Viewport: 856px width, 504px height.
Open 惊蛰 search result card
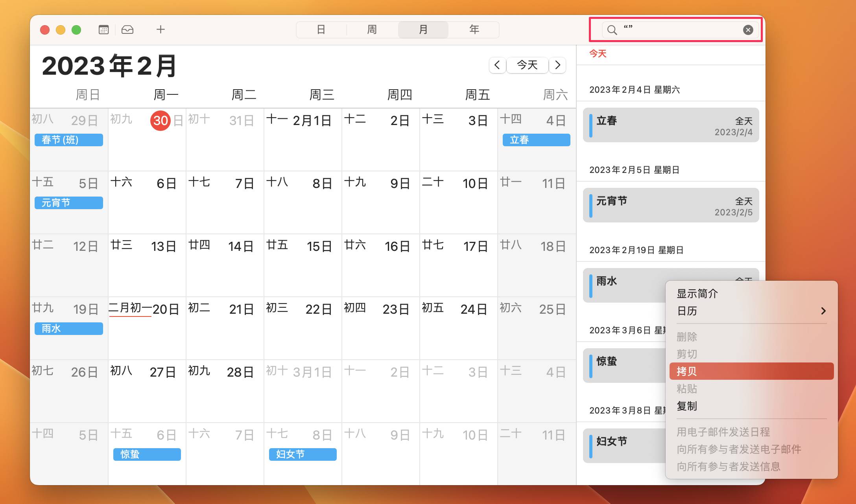(x=624, y=366)
